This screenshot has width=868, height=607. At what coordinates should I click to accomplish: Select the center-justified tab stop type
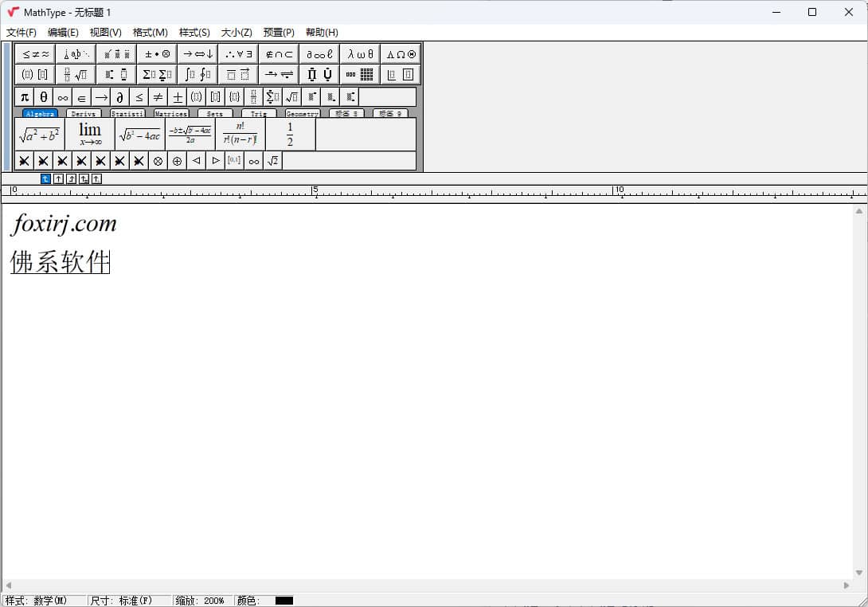click(x=59, y=179)
